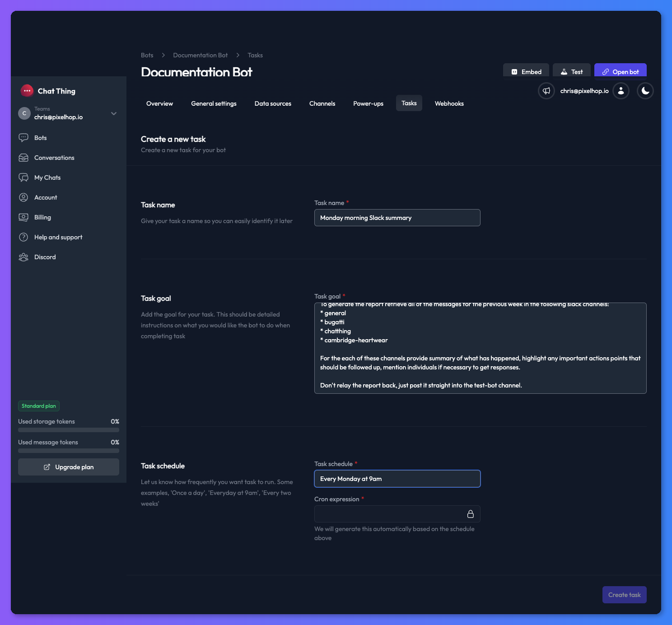Select the Tasks tab

click(409, 103)
